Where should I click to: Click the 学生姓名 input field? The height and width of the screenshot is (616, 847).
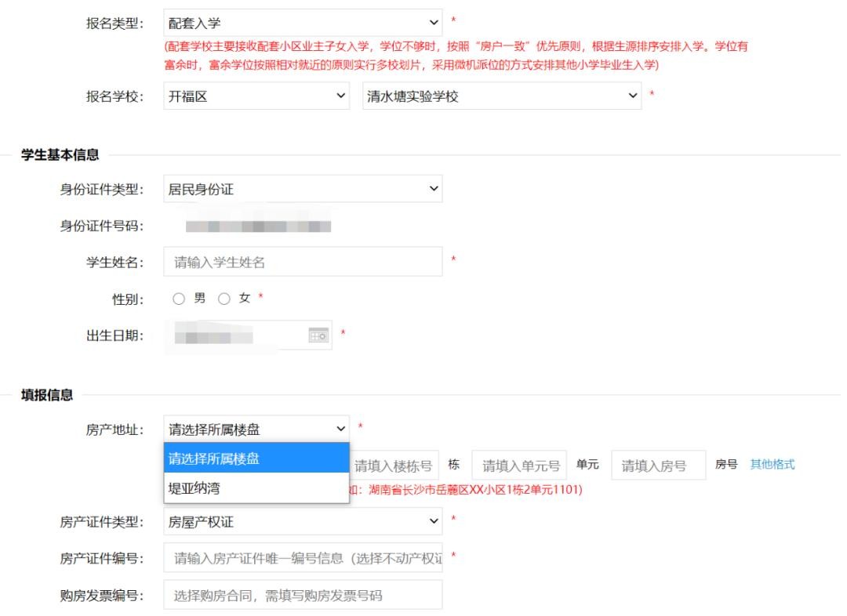coord(303,262)
